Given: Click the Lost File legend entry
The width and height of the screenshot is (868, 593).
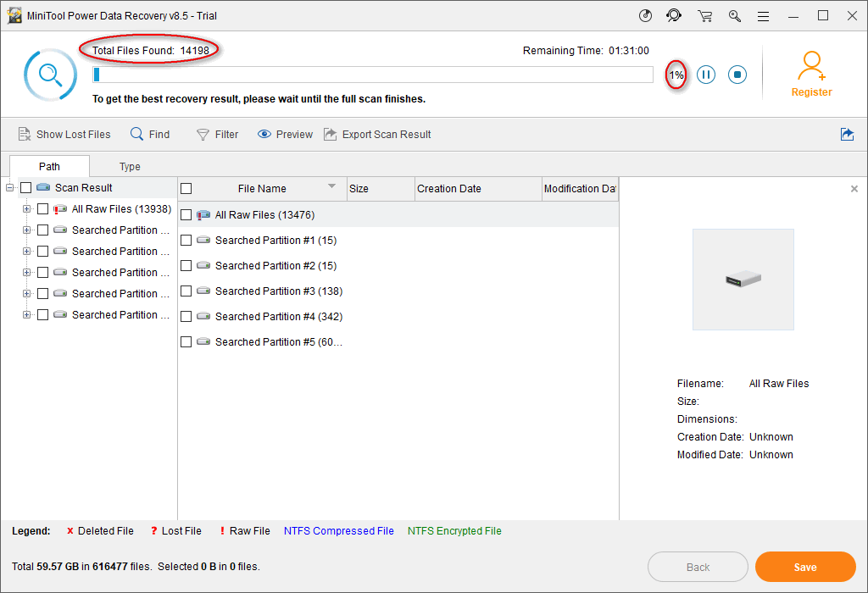Looking at the screenshot, I should [x=176, y=531].
